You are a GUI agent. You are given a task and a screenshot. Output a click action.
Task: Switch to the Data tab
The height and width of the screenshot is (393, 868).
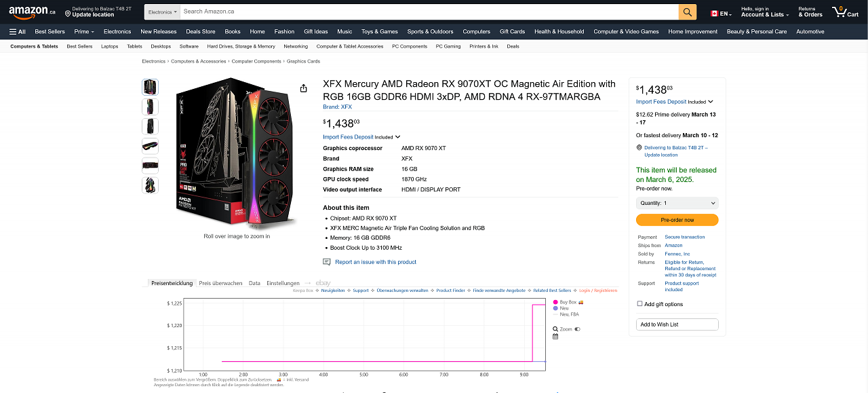(254, 283)
